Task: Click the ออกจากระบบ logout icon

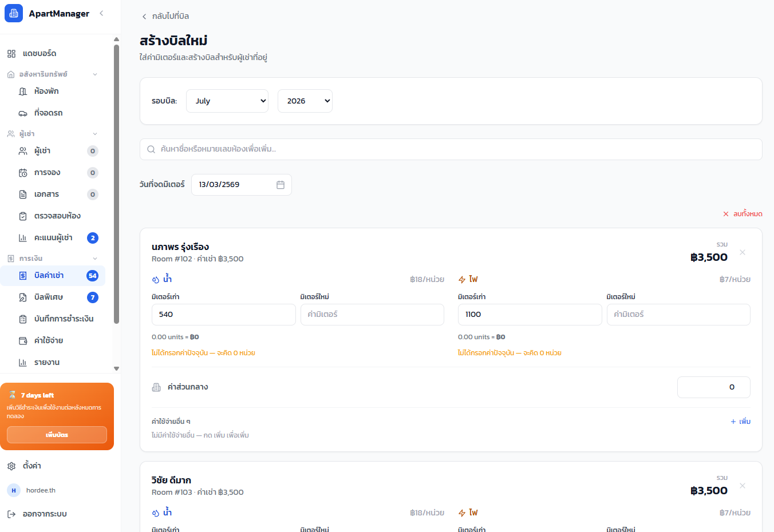Action: click(x=11, y=514)
